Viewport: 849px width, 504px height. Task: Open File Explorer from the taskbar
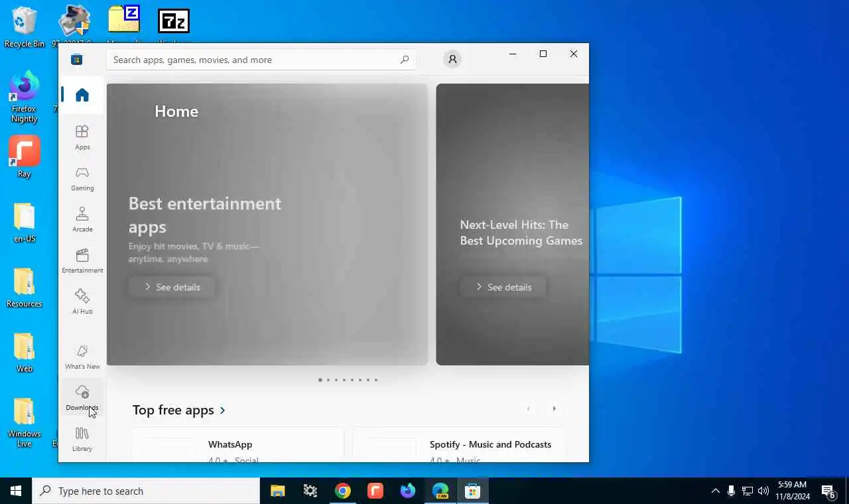coord(278,491)
